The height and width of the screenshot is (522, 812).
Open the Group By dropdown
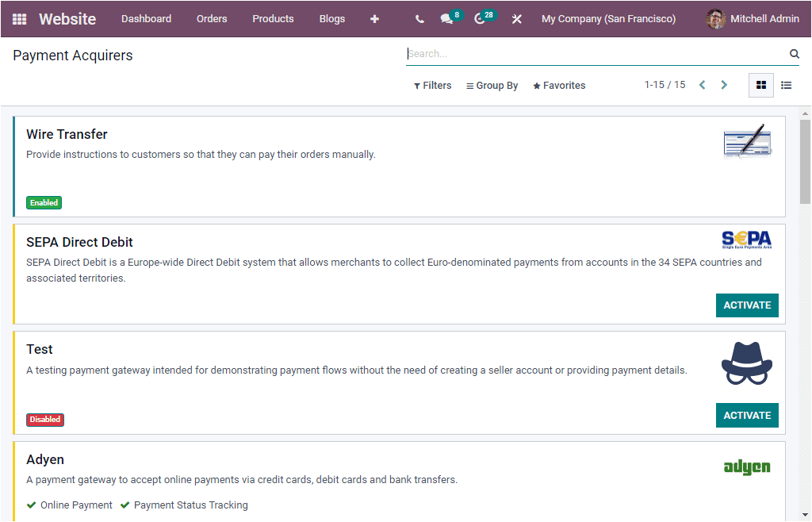click(492, 85)
